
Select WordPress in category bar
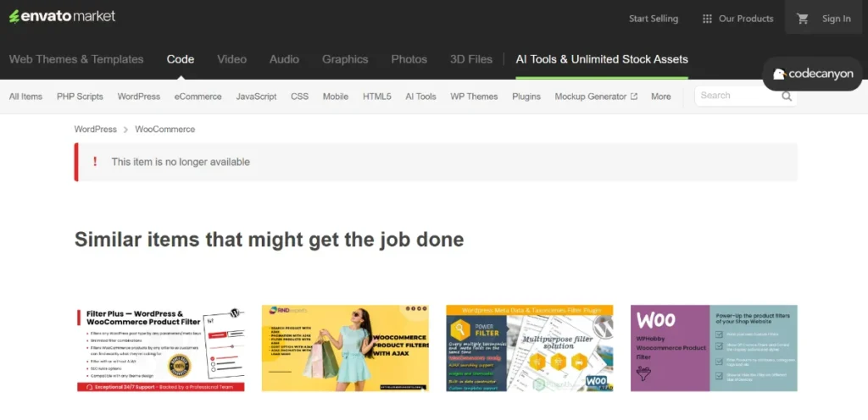[139, 97]
